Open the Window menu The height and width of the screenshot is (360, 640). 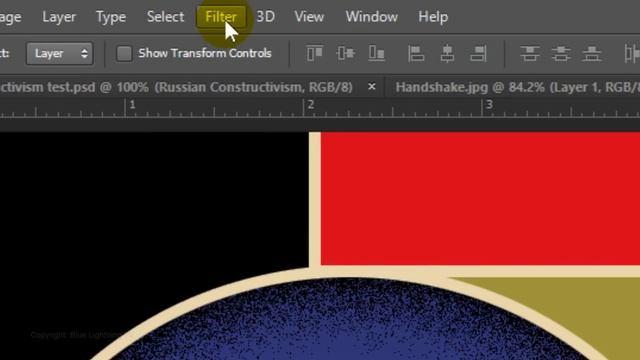(371, 17)
